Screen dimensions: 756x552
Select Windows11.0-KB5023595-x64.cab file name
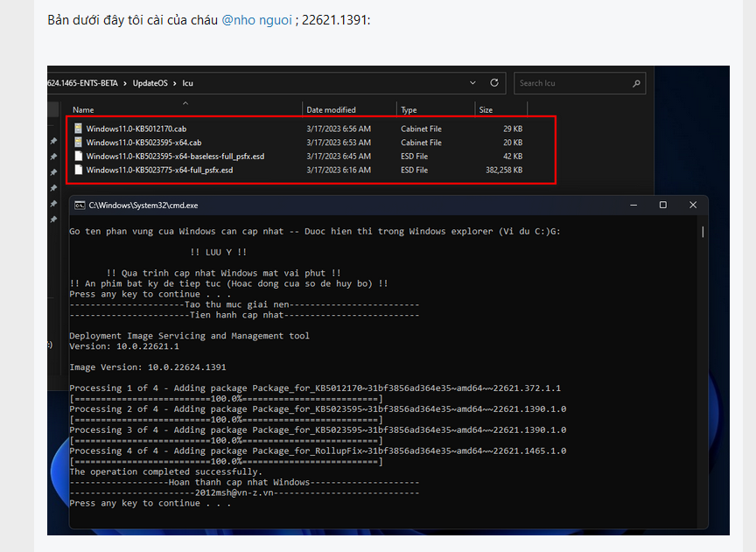(x=143, y=143)
